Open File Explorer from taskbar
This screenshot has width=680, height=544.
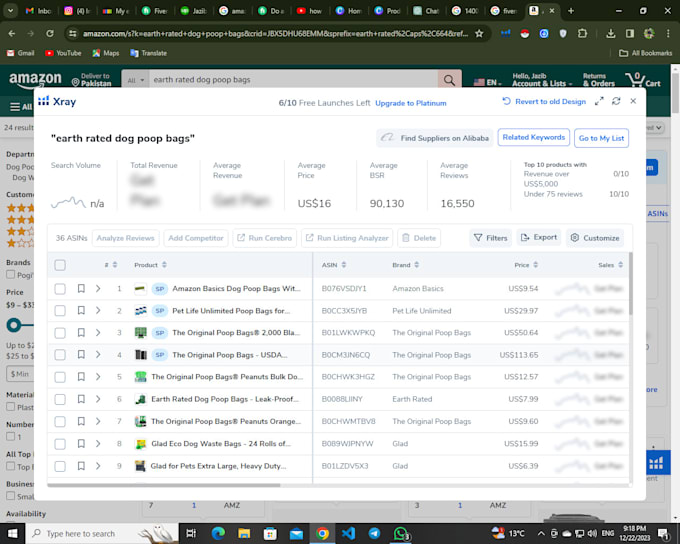tap(244, 533)
